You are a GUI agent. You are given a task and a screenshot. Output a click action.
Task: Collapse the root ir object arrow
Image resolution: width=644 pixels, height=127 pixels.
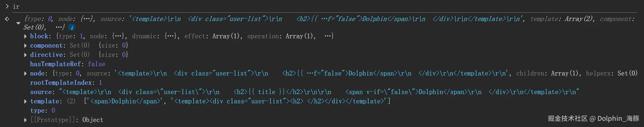[18, 23]
